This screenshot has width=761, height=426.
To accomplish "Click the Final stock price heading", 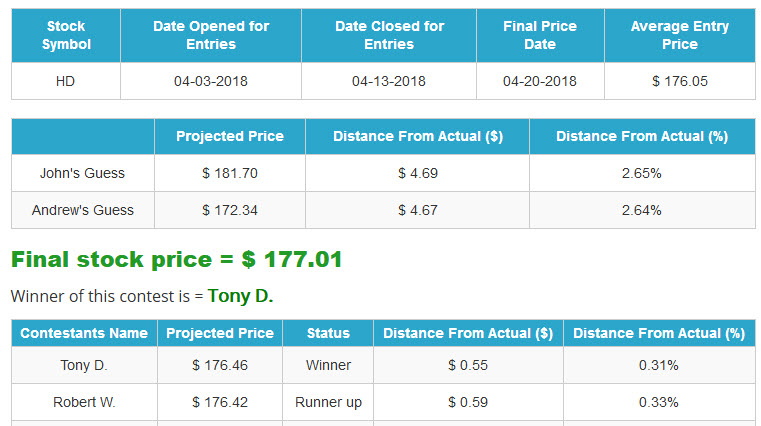I will point(177,259).
